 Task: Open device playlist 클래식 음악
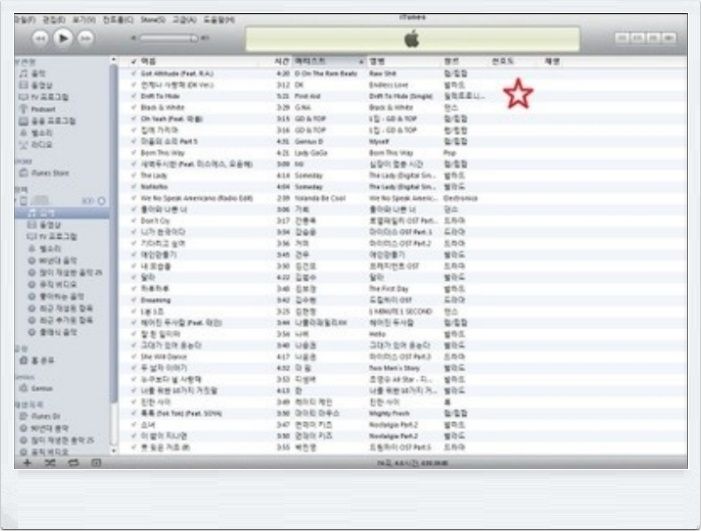click(x=53, y=332)
